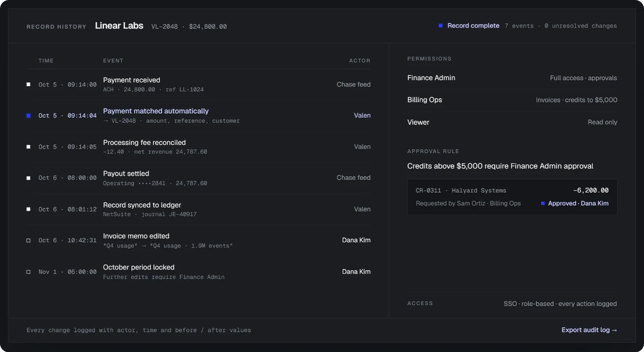Click the ACTOR column header

pyautogui.click(x=360, y=61)
